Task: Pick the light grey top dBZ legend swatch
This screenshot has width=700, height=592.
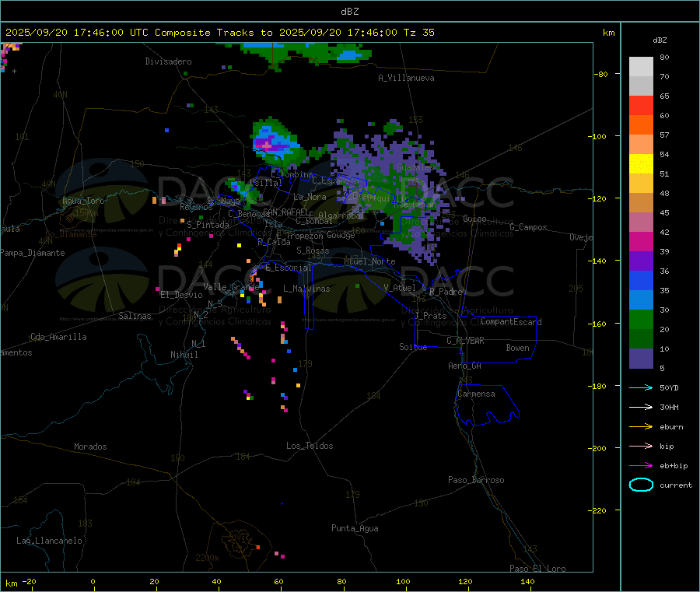Action: click(x=641, y=67)
